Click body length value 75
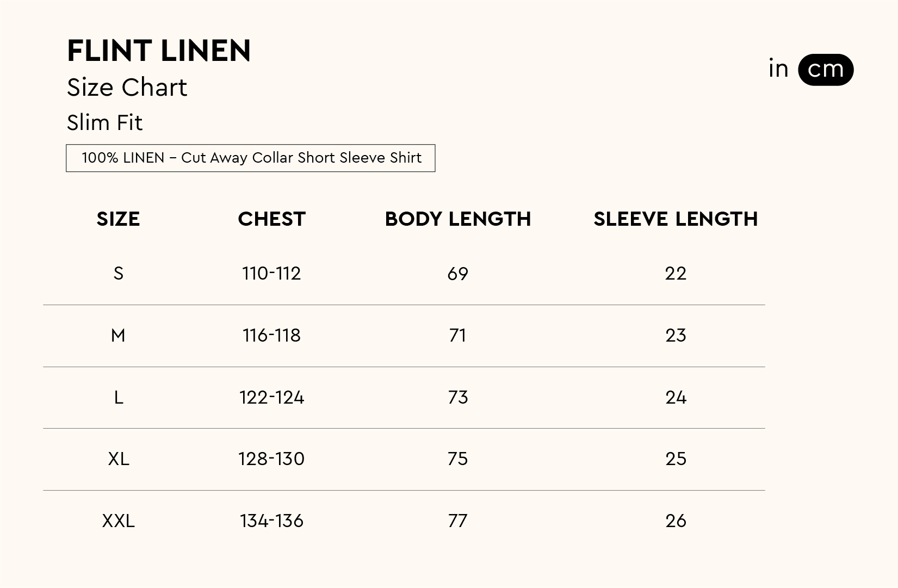Image resolution: width=898 pixels, height=588 pixels. 457,459
